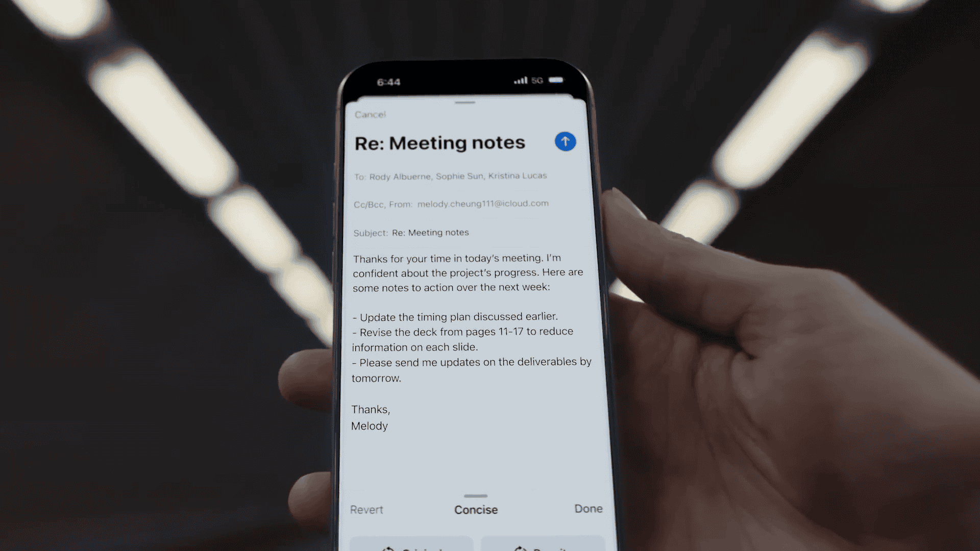The height and width of the screenshot is (551, 980).
Task: Tap Done to finish editing
Action: [587, 508]
